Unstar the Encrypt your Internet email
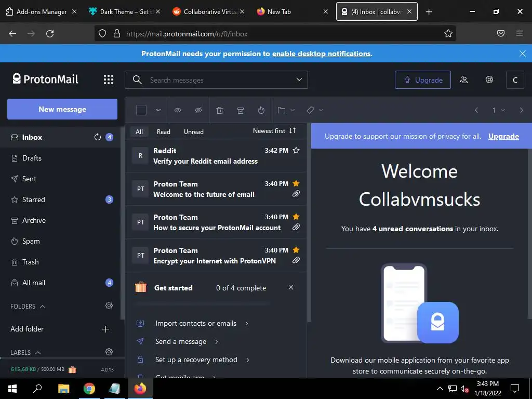The width and height of the screenshot is (532, 399). click(296, 250)
